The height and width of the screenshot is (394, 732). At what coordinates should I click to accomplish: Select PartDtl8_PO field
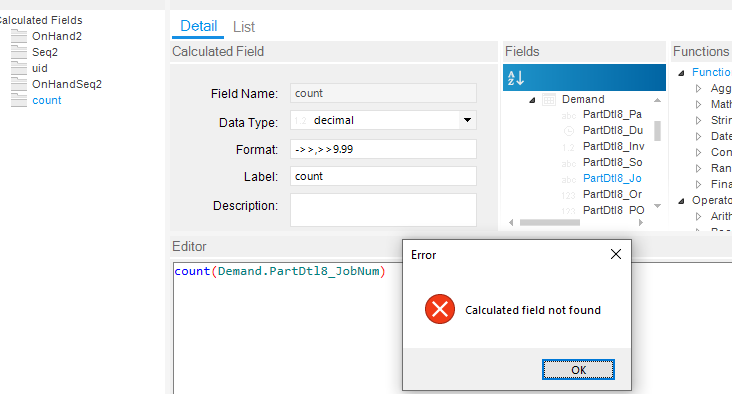[613, 210]
